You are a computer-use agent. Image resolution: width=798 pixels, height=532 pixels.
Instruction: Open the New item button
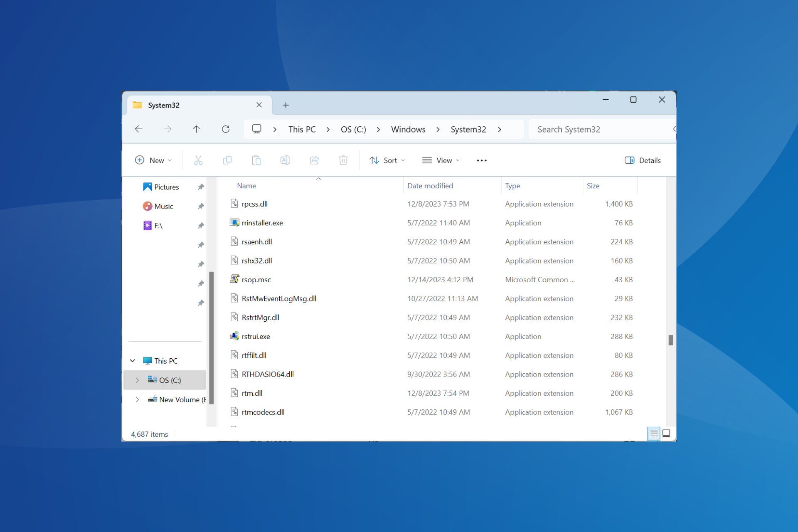[x=153, y=160]
